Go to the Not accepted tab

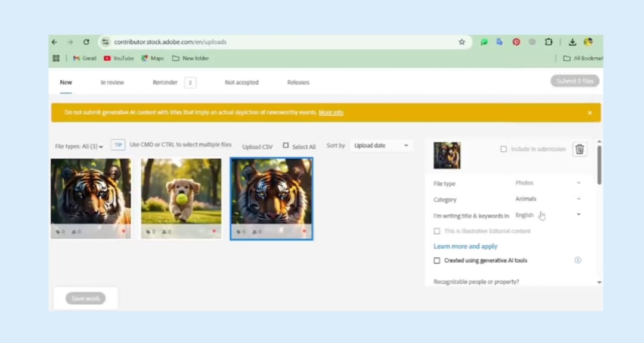coord(241,82)
